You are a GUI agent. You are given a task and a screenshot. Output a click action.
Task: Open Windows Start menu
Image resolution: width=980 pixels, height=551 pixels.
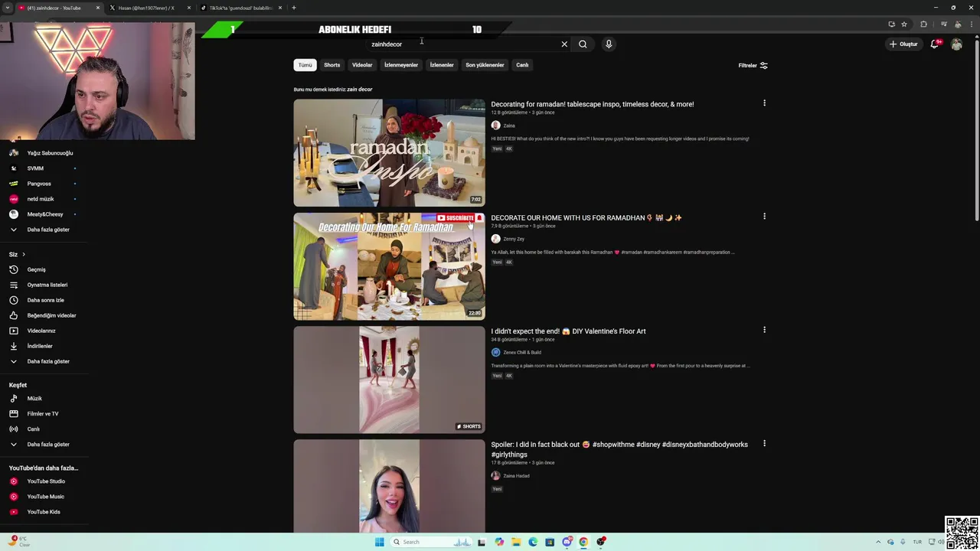(379, 542)
